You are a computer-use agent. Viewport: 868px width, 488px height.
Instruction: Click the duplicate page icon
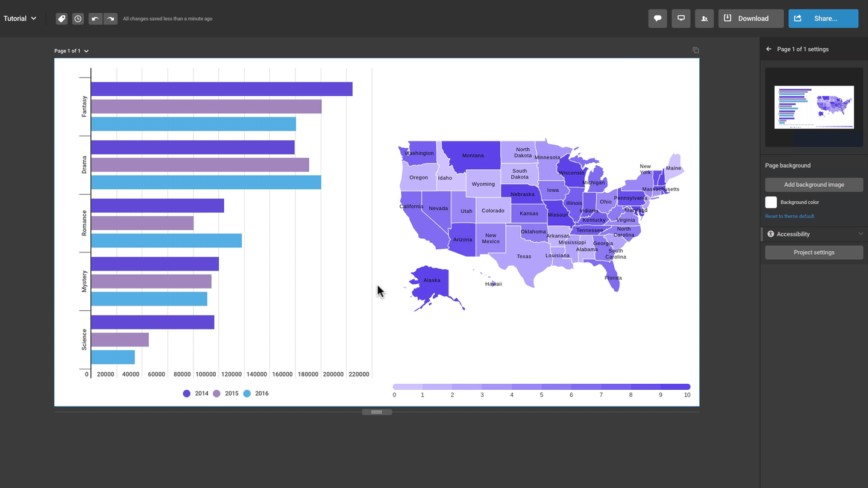(696, 50)
